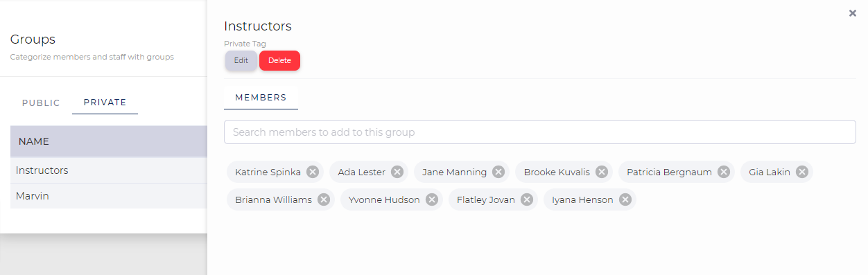This screenshot has width=868, height=275.
Task: Close the Instructors side panel
Action: (853, 12)
